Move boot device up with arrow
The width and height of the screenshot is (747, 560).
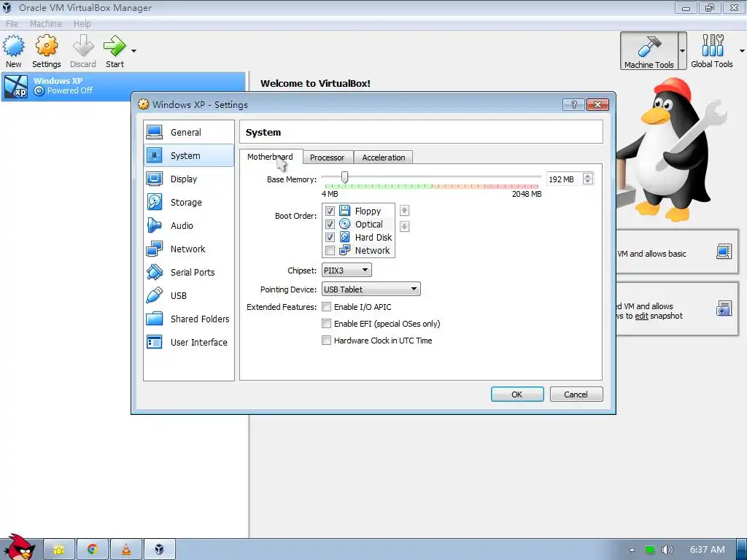[404, 211]
